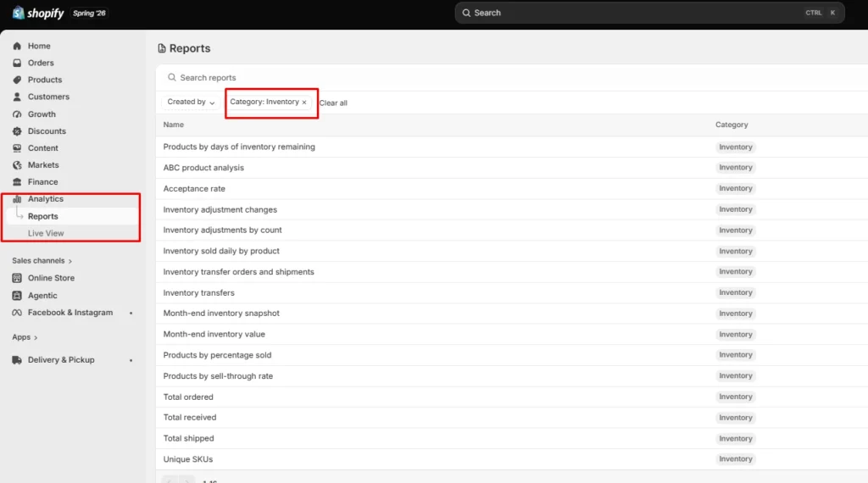Image resolution: width=868 pixels, height=483 pixels.
Task: Open Online Store sales channel
Action: coord(51,278)
